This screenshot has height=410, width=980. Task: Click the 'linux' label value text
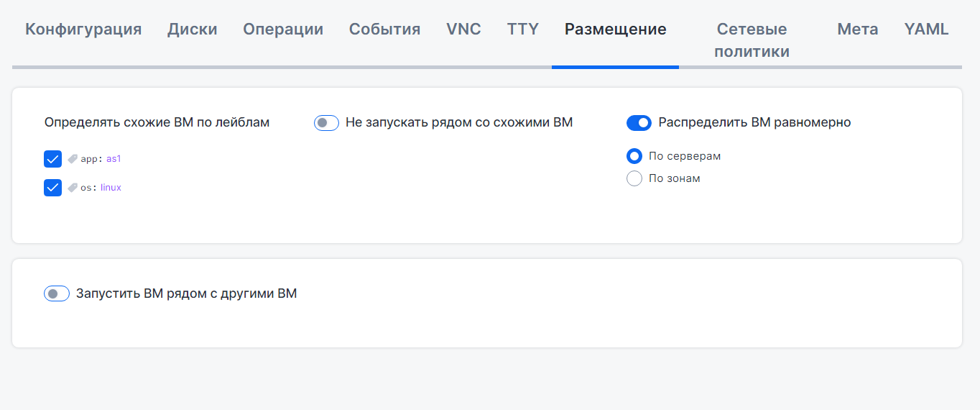pyautogui.click(x=111, y=188)
